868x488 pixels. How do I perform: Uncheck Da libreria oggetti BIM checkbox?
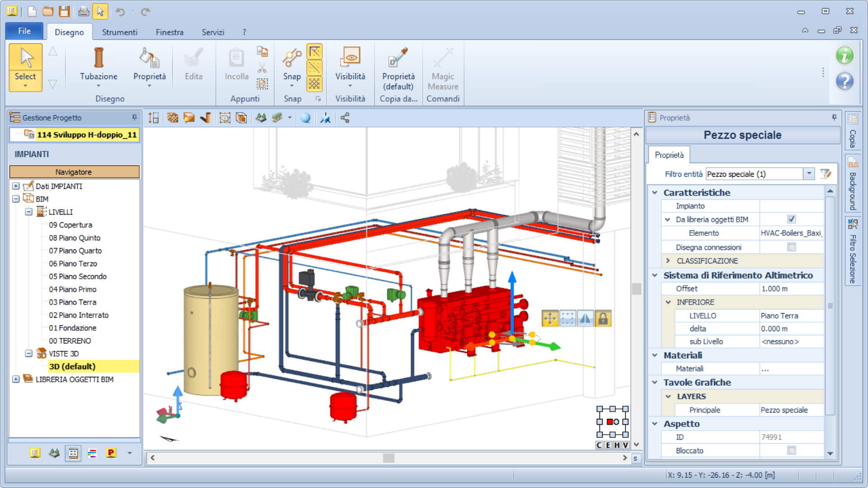(791, 220)
